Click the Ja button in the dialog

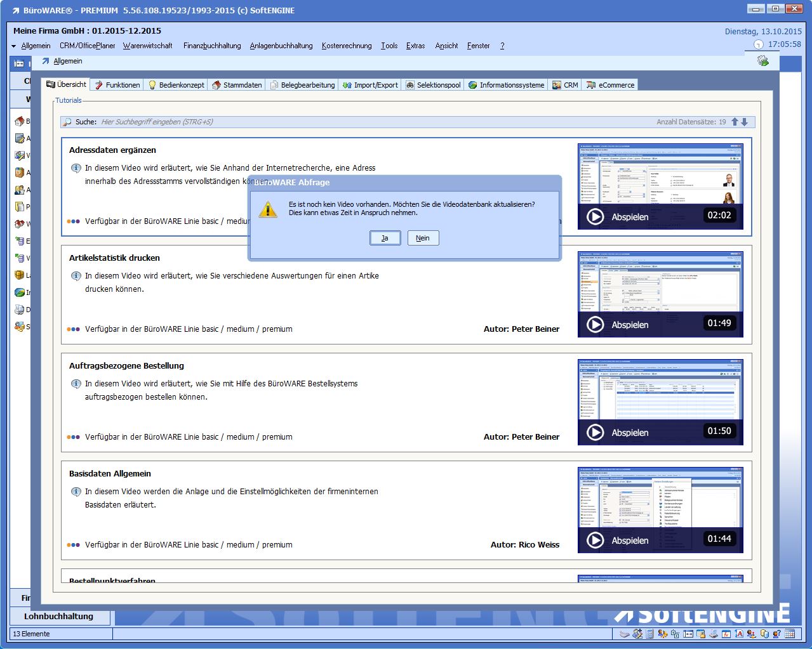click(x=385, y=238)
